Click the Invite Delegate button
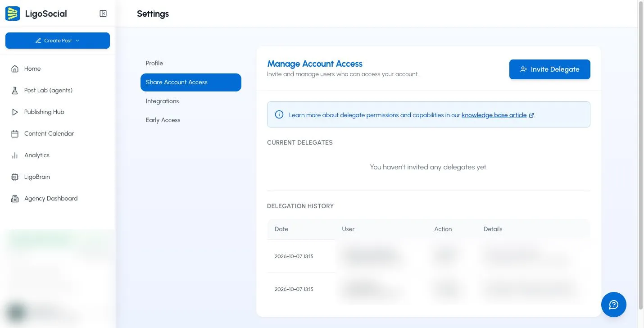644x328 pixels. pyautogui.click(x=550, y=69)
